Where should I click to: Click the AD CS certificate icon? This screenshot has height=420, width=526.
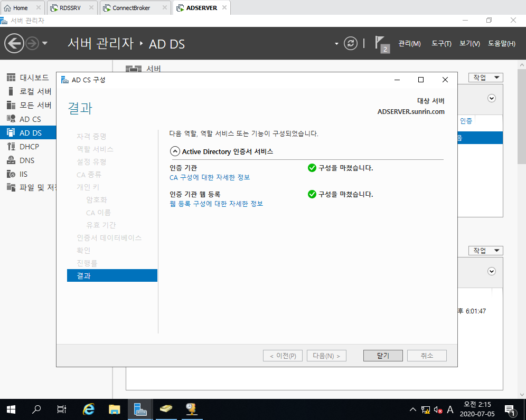coord(11,119)
